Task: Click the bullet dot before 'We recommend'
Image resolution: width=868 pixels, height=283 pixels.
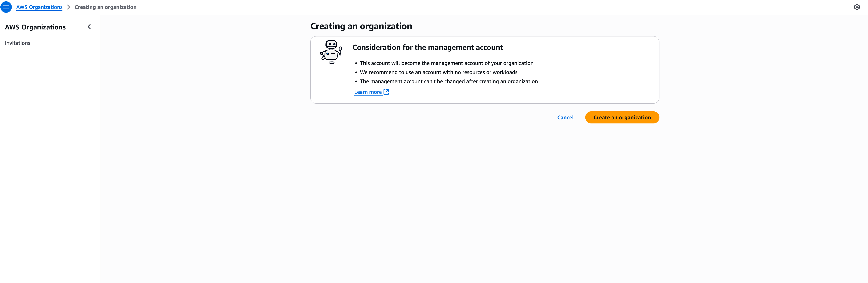Action: pos(356,73)
